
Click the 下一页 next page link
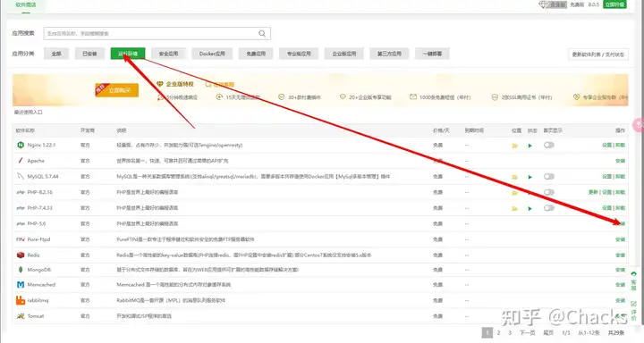click(528, 333)
